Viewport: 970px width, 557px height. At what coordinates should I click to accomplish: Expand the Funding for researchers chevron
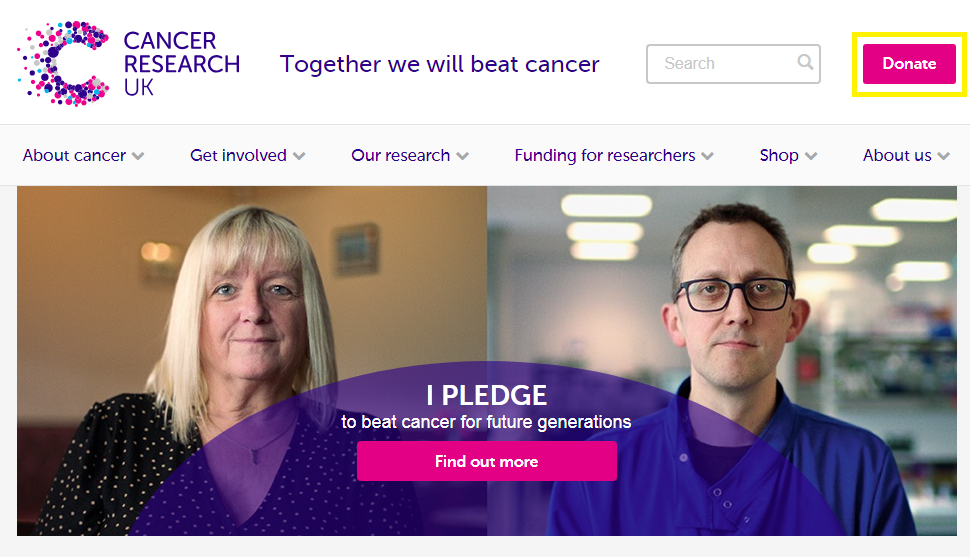tap(708, 156)
